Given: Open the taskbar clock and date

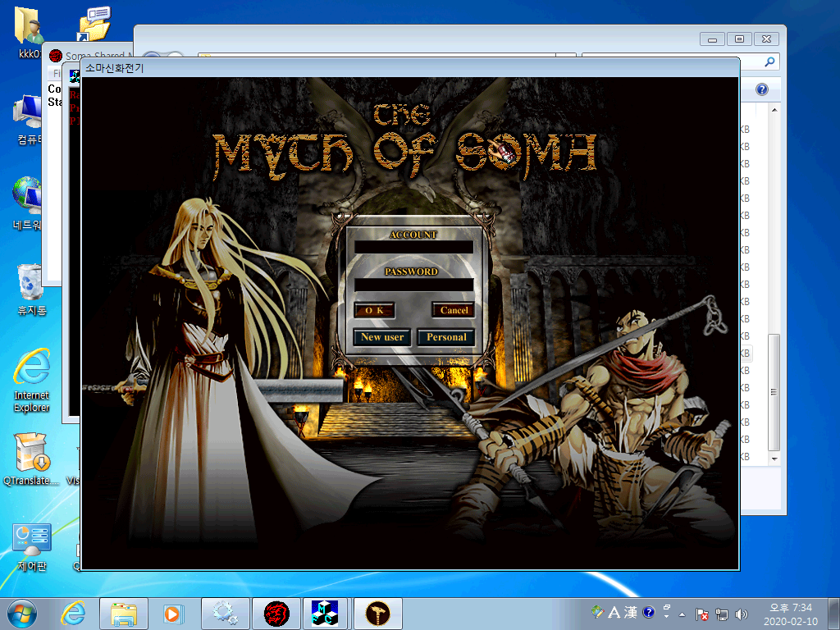Looking at the screenshot, I should (790, 614).
